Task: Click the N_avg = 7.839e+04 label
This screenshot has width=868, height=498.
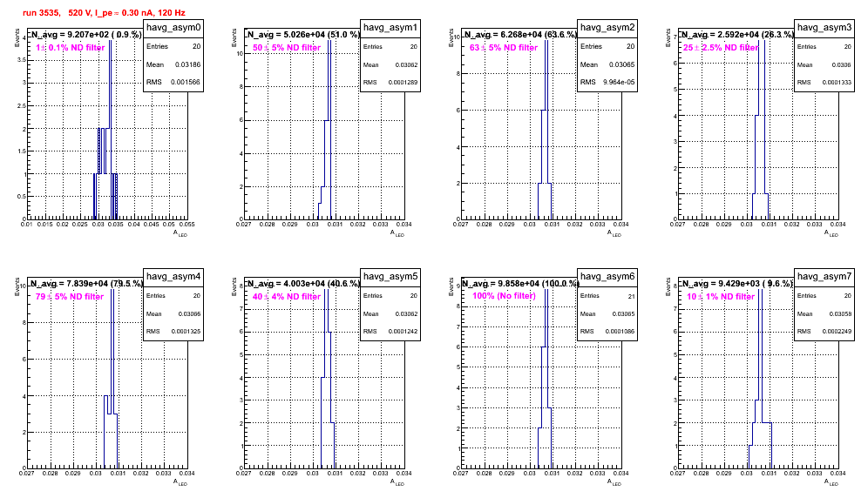Action: [x=86, y=284]
